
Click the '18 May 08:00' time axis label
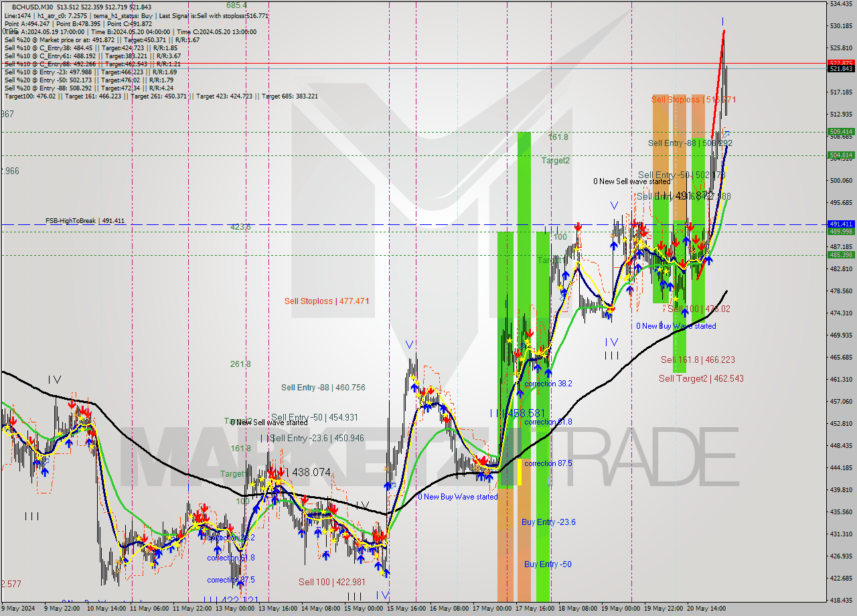[x=578, y=609]
